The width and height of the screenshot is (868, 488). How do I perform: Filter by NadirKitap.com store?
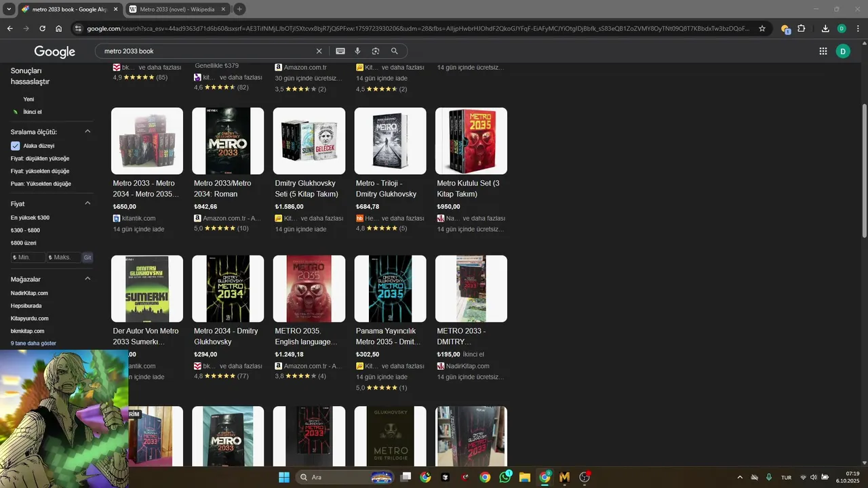point(29,293)
